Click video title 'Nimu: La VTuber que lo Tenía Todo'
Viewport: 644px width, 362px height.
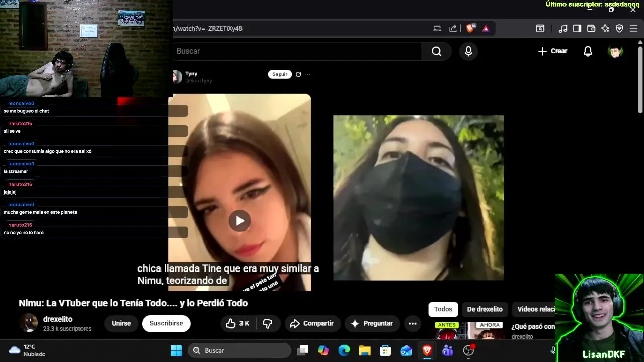[x=133, y=303]
